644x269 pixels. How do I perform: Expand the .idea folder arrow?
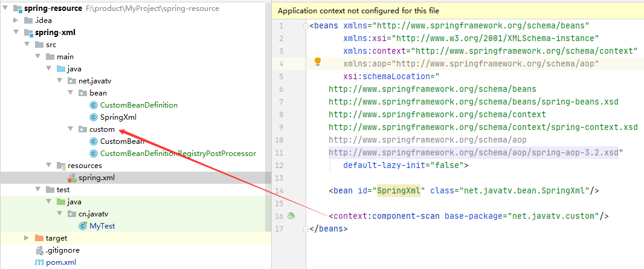tap(16, 20)
